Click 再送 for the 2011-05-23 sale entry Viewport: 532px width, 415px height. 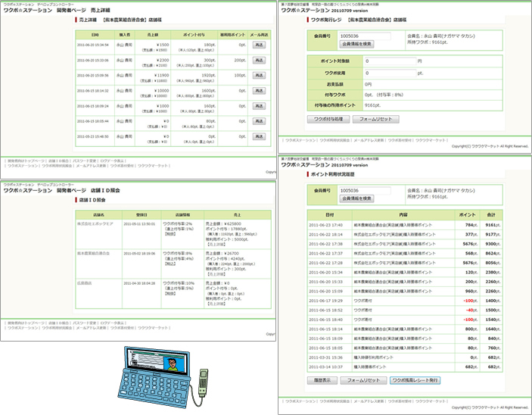tap(259, 136)
